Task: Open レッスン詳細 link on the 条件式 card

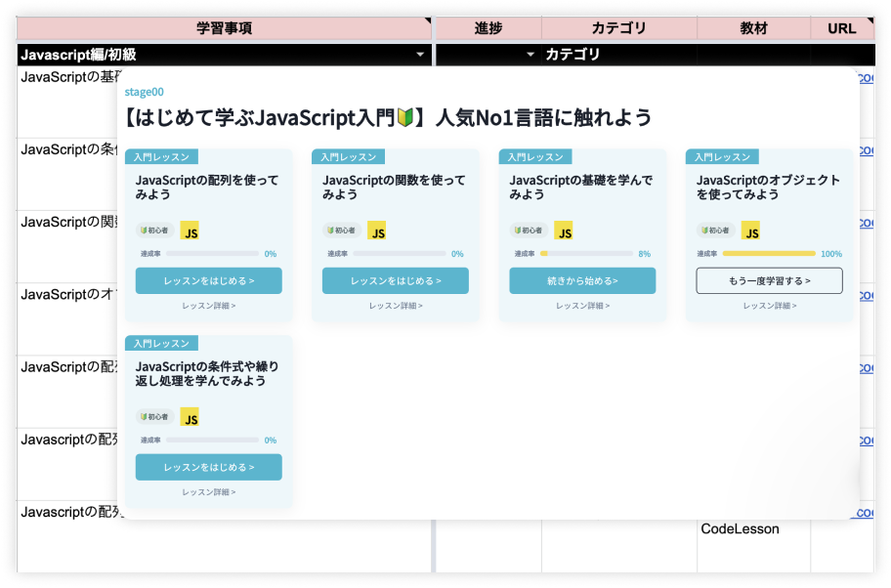Action: [x=208, y=492]
